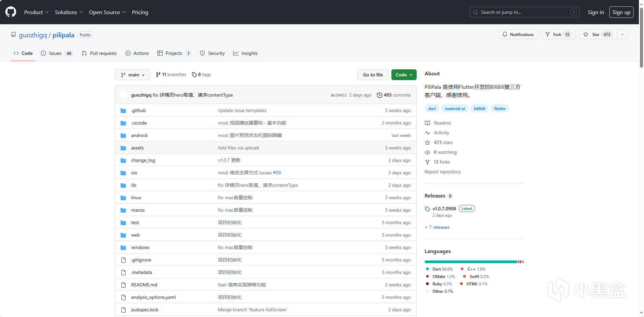Click the eye icon beside 8 watching

427,152
